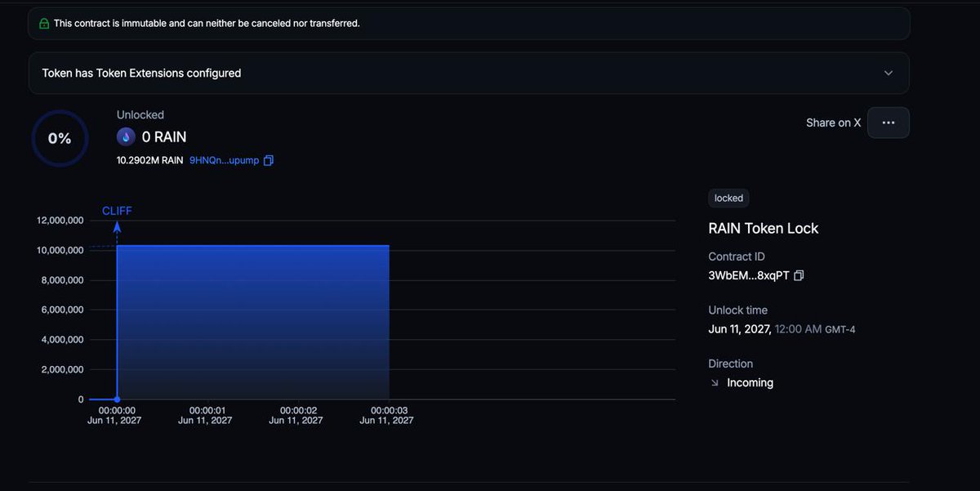Click the RAIN token droplet icon
Image resolution: width=980 pixels, height=491 pixels.
(x=126, y=136)
